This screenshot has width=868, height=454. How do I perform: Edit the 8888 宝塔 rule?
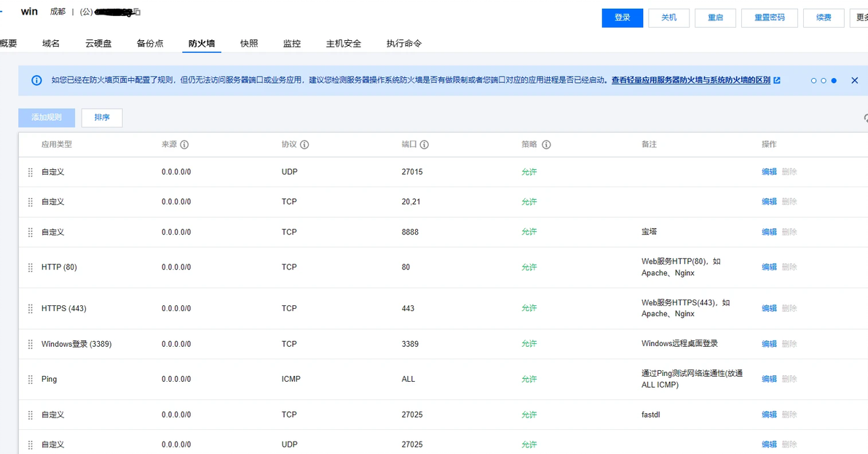pos(770,232)
